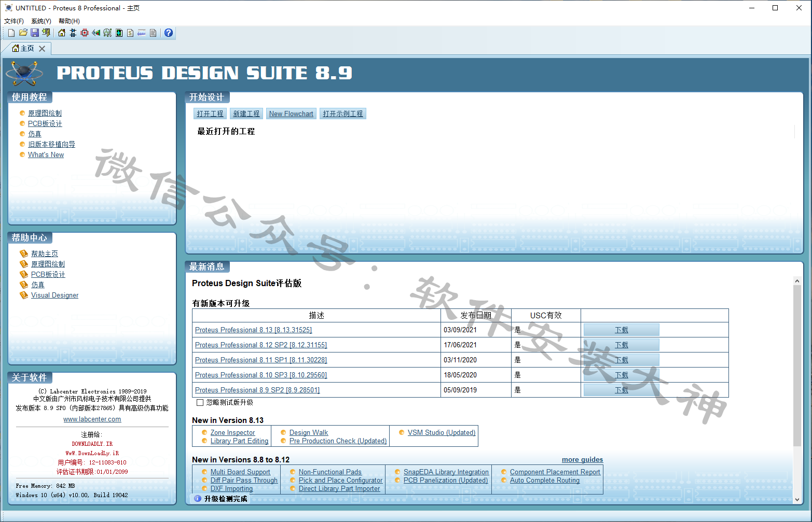Open Proteus Professional 8.11 SP1 link
The width and height of the screenshot is (812, 522).
point(261,360)
